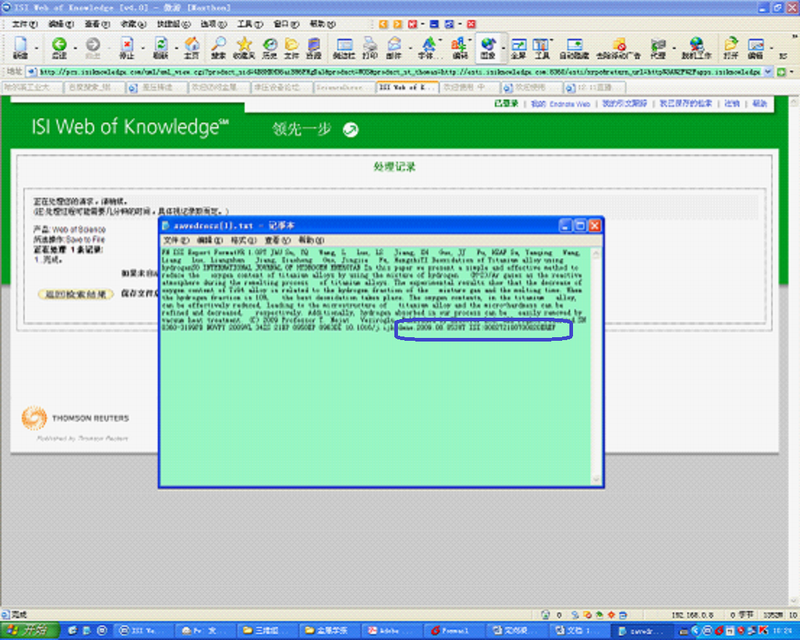Click the 返回检索结果 button
800x640 pixels.
(x=76, y=294)
